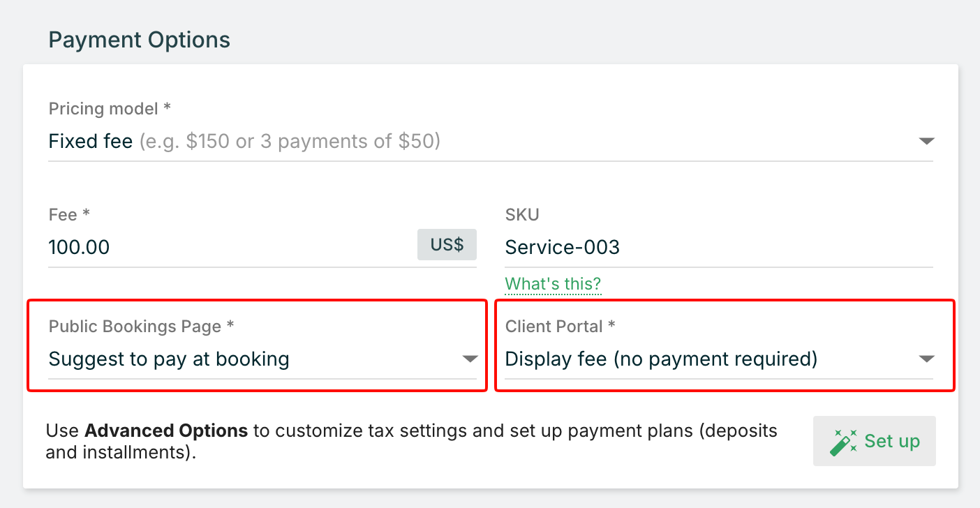Click the "Fee *" field label
Screen dimensions: 980x508
69,215
